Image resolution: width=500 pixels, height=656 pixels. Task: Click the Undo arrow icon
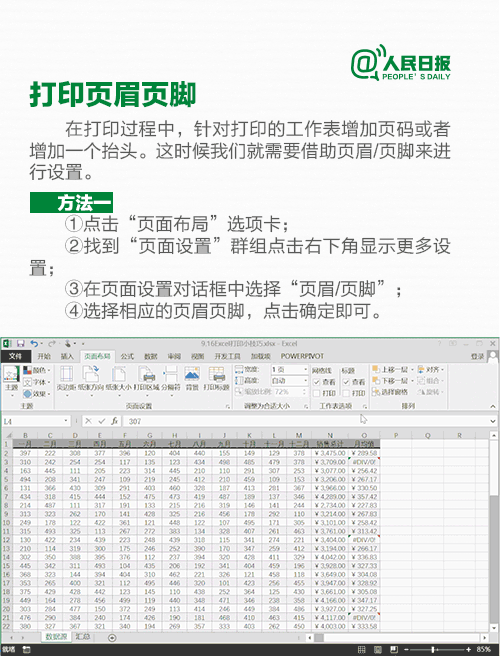[34, 344]
